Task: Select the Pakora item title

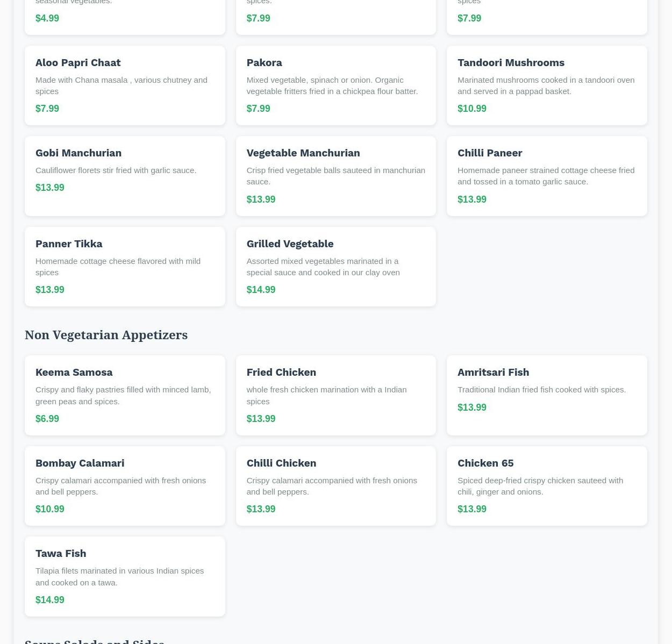Action: point(264,62)
